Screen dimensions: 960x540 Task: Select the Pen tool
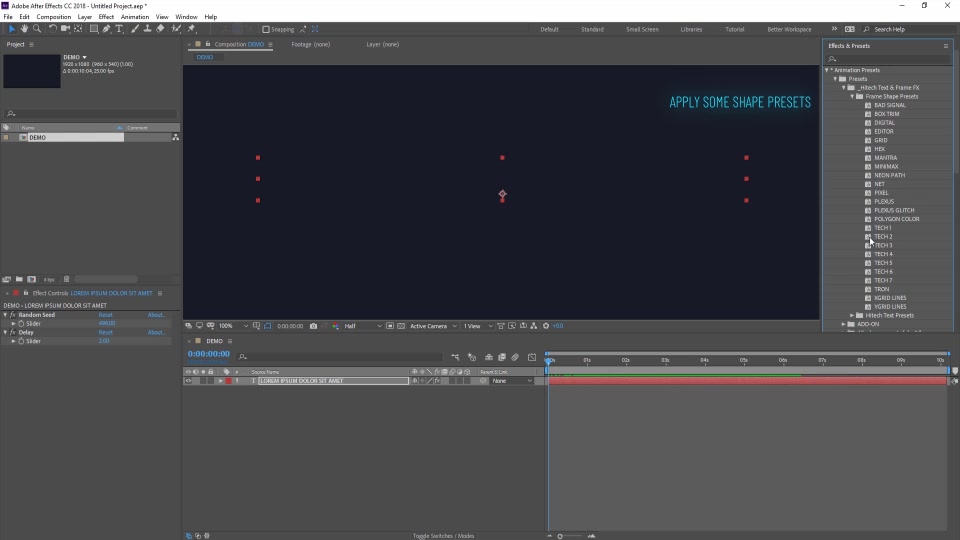tap(107, 29)
